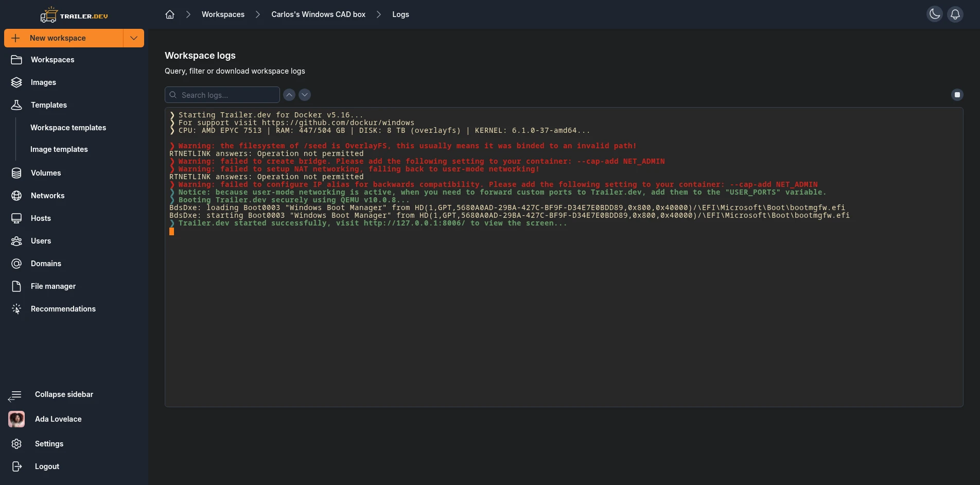Click the Volumes database icon
The width and height of the screenshot is (980, 485).
tap(16, 173)
